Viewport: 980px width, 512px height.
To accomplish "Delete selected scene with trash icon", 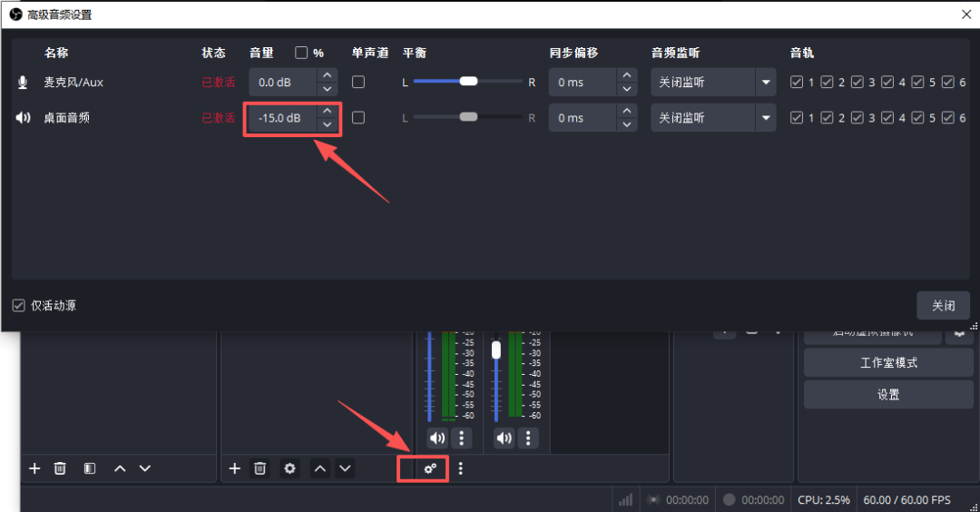I will (x=60, y=468).
